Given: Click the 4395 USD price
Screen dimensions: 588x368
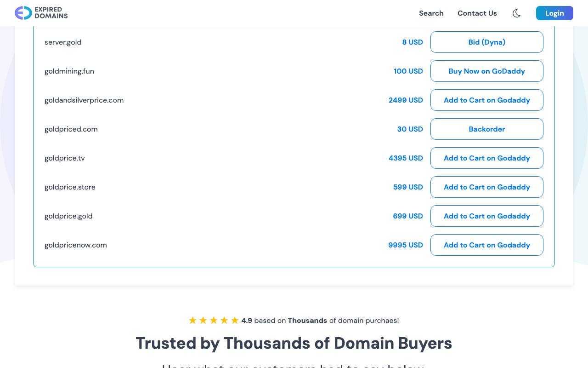Looking at the screenshot, I should point(406,158).
